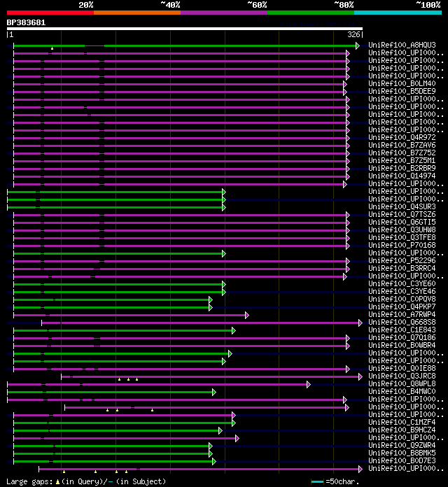Open hit UniRef100_B4MWC0
The image size is (448, 487).
click(402, 391)
